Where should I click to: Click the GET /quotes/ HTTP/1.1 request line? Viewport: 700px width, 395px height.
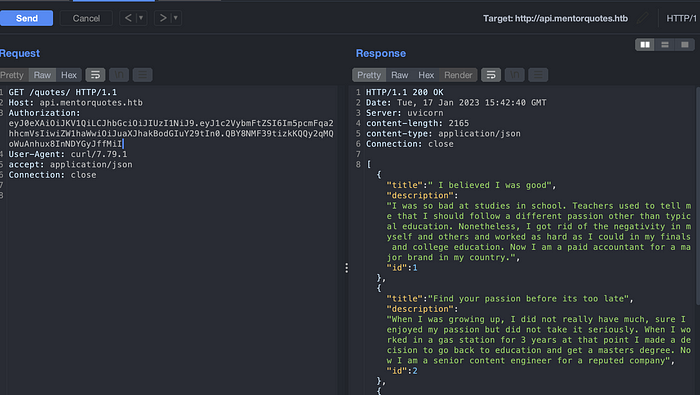[x=62, y=92]
